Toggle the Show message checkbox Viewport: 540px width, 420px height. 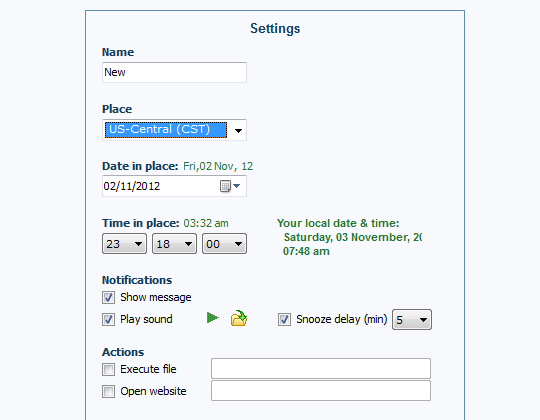tap(108, 297)
